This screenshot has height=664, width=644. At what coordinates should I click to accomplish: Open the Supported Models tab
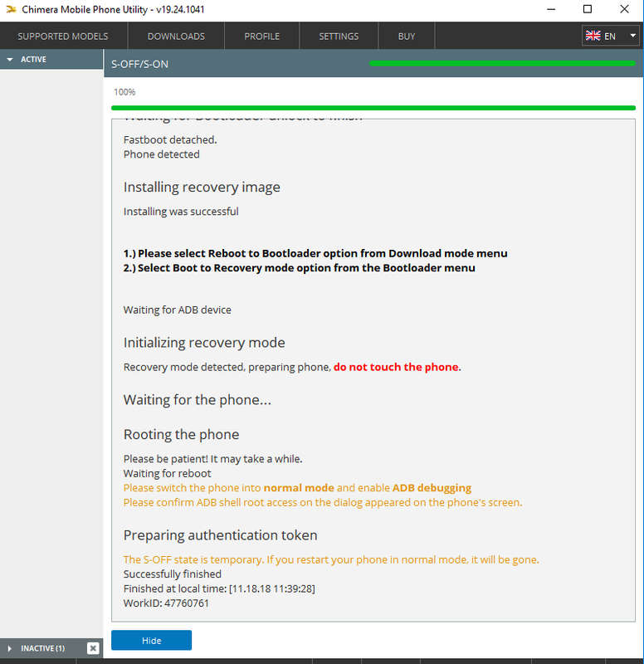(63, 37)
